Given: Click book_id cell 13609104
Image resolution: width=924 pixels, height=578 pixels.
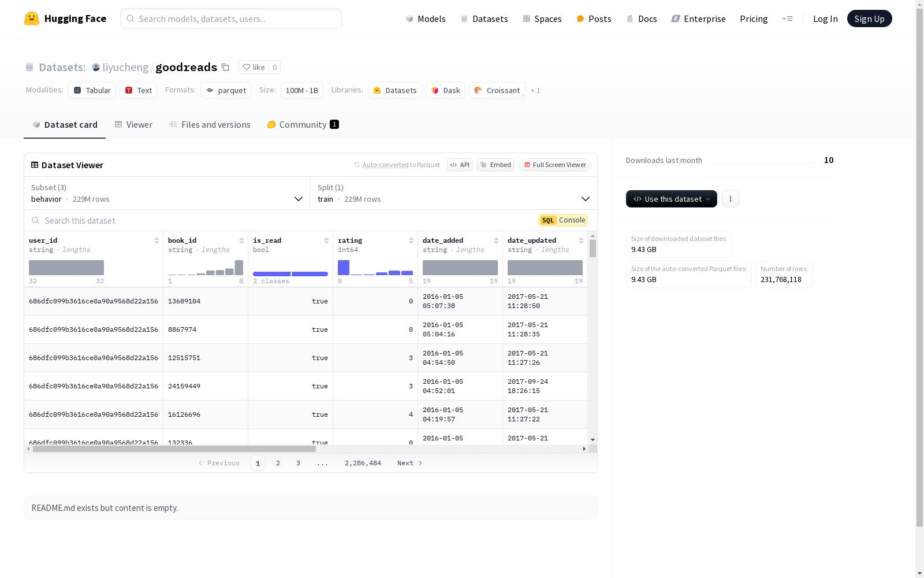Looking at the screenshot, I should (184, 301).
